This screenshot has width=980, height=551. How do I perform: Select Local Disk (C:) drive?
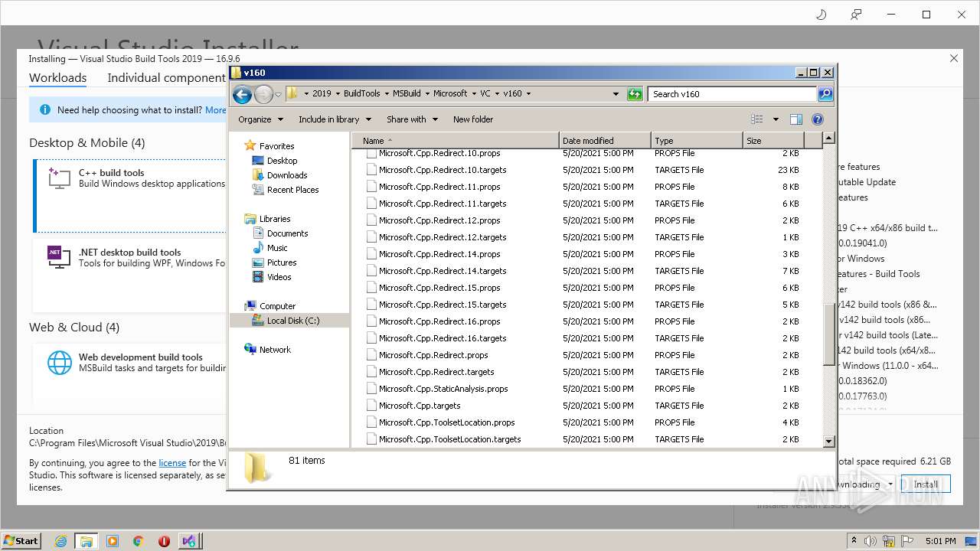tap(293, 321)
